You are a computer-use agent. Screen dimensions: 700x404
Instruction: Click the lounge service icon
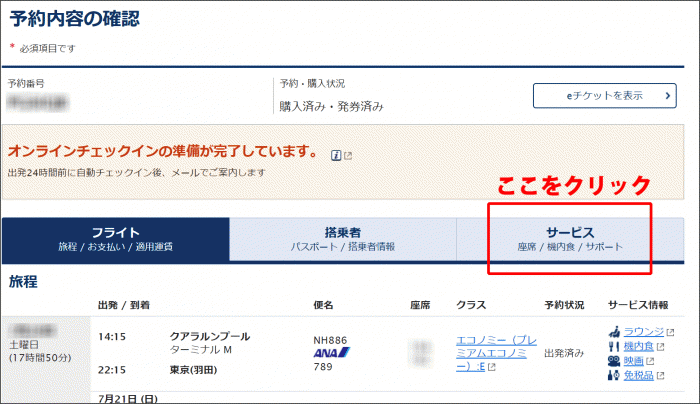pos(615,333)
